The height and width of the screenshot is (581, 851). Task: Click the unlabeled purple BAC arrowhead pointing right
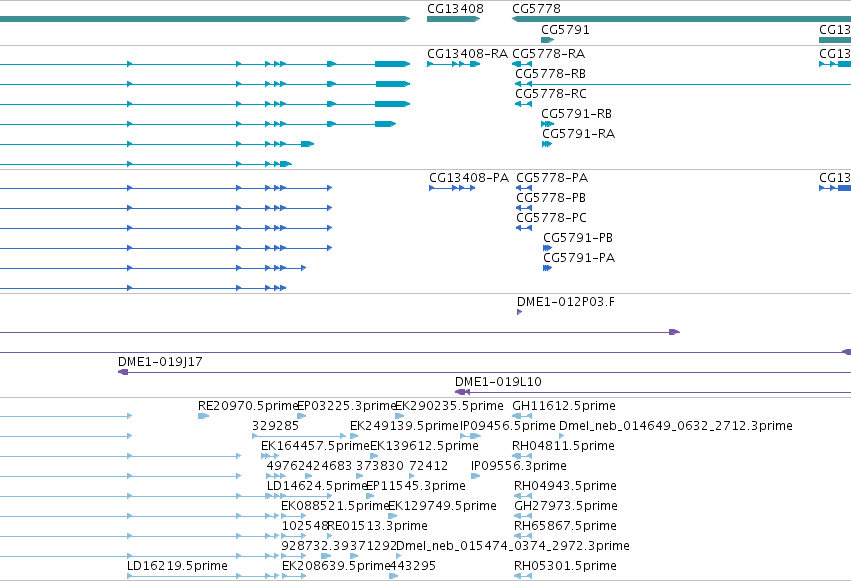(x=674, y=332)
